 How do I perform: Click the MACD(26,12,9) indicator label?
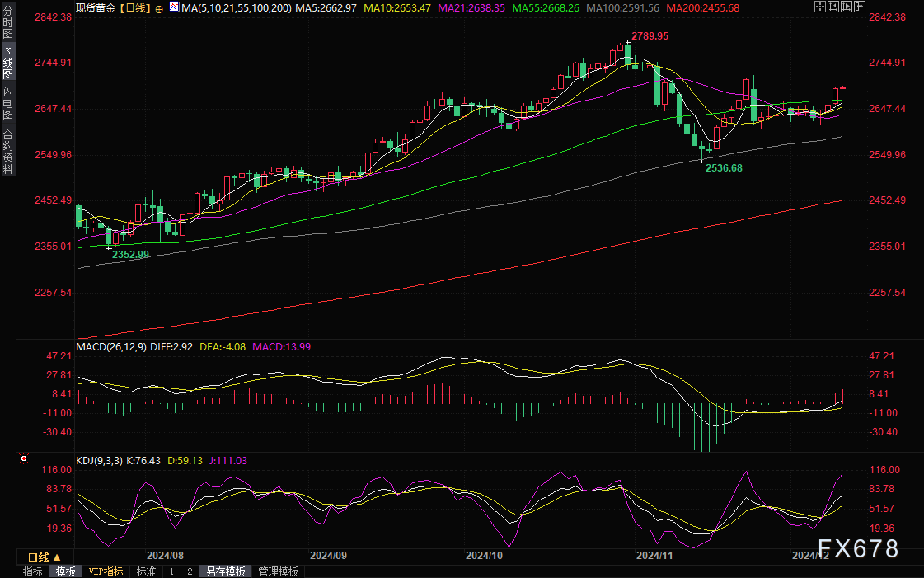pyautogui.click(x=111, y=347)
